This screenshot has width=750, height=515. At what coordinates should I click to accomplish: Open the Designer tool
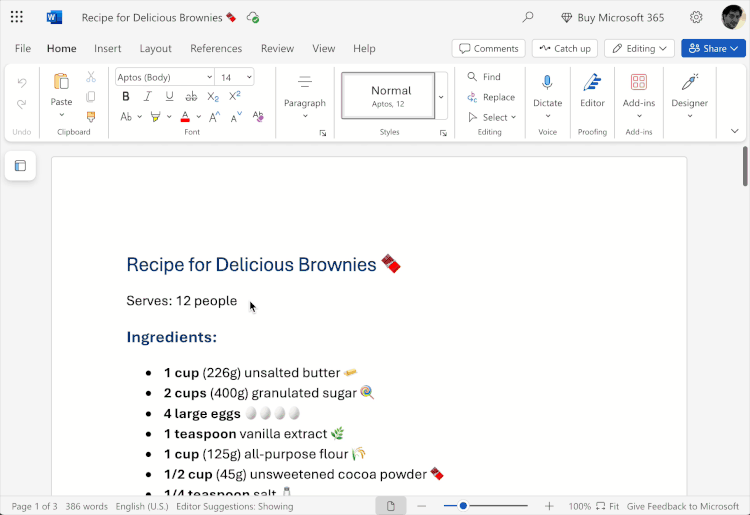click(689, 91)
